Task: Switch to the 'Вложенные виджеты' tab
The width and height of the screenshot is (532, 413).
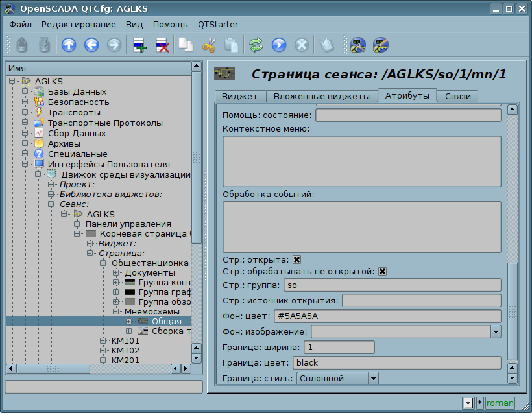Action: pos(321,97)
